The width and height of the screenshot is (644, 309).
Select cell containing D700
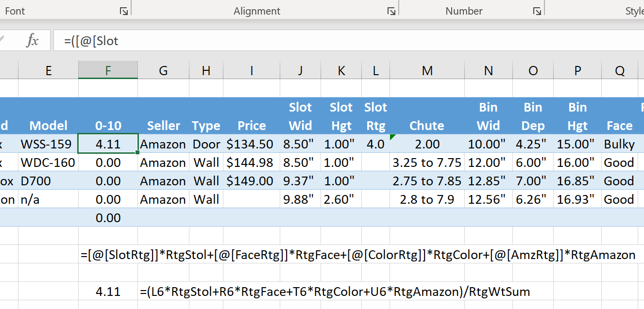tap(49, 181)
